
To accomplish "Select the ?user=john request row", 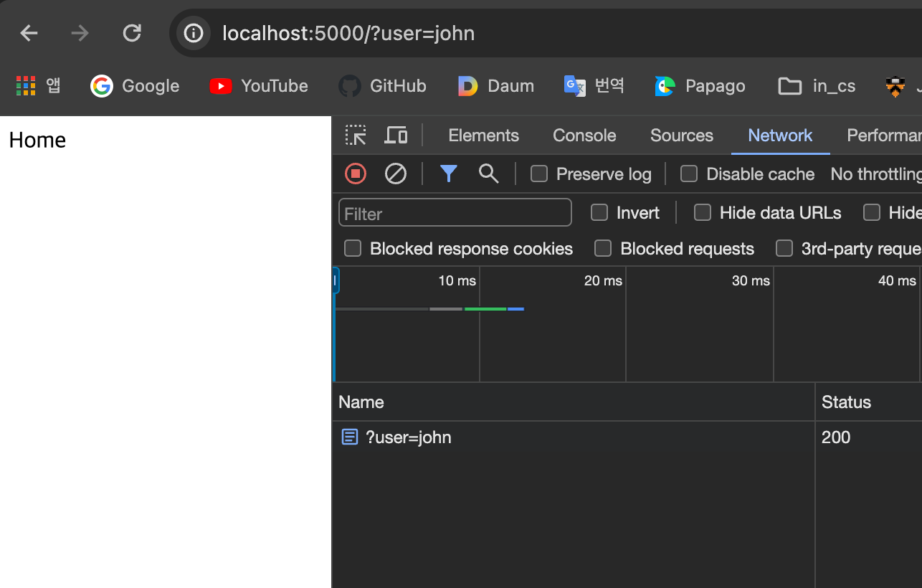I will tap(627, 437).
